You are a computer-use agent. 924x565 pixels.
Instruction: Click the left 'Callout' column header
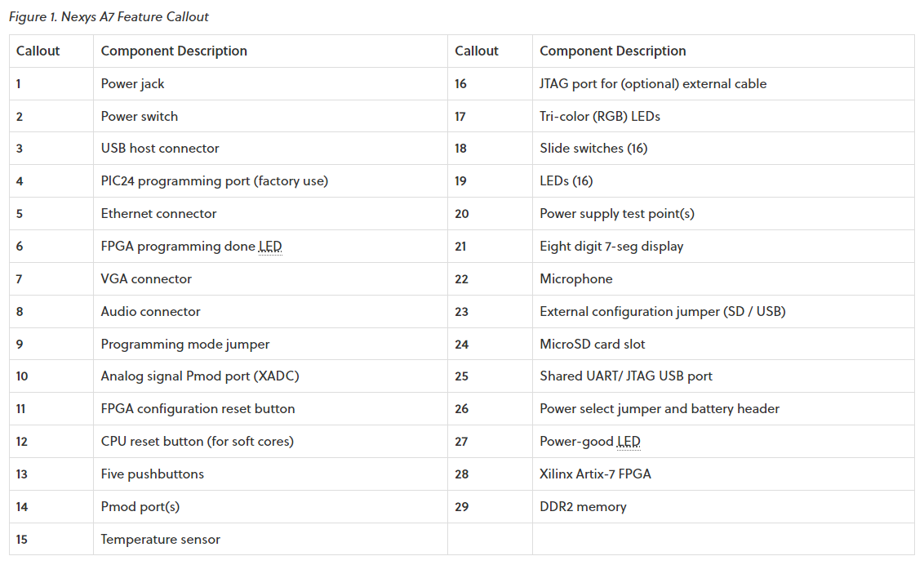(x=38, y=51)
